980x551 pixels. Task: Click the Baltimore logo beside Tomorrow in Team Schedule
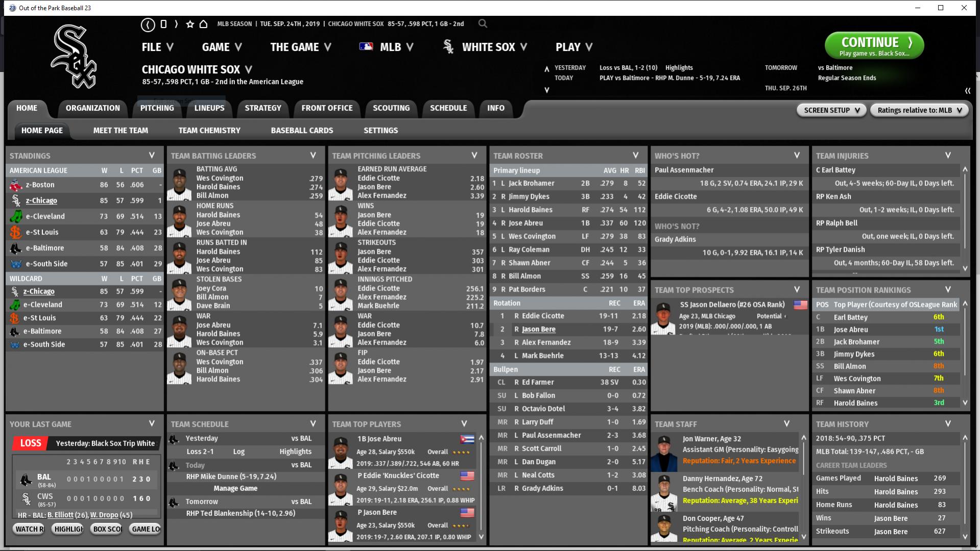pos(174,502)
